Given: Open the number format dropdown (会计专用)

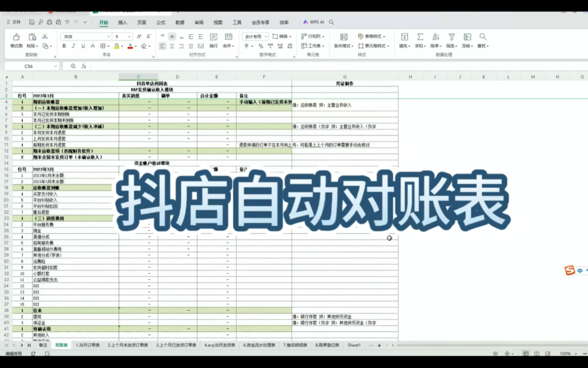Looking at the screenshot, I should click(x=266, y=36).
